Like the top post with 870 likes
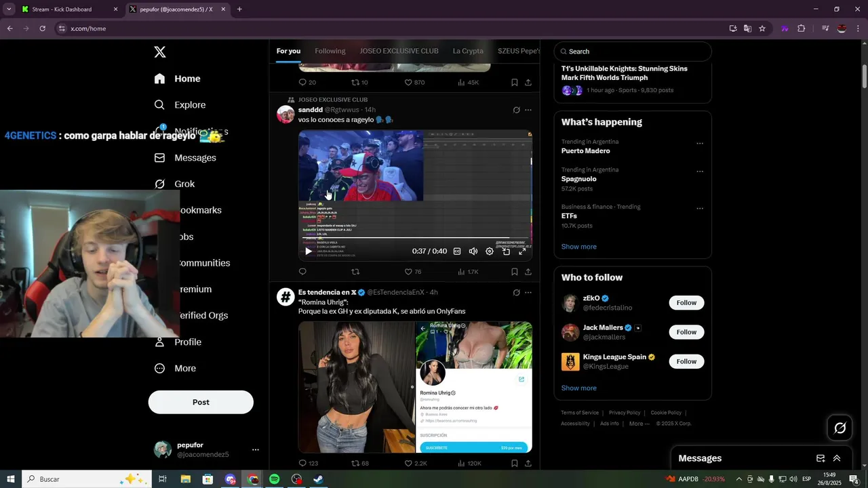The image size is (868, 488). click(x=414, y=83)
